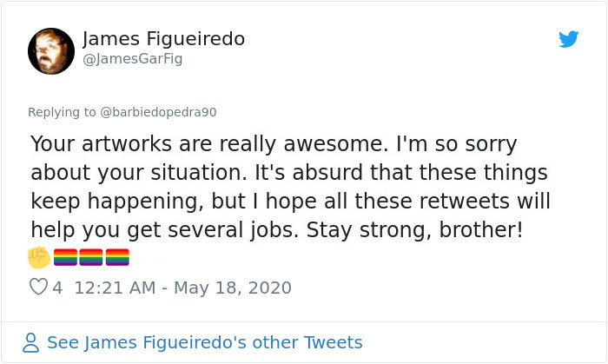Like the tweet with the heart icon
608x364 pixels.
tap(38, 287)
